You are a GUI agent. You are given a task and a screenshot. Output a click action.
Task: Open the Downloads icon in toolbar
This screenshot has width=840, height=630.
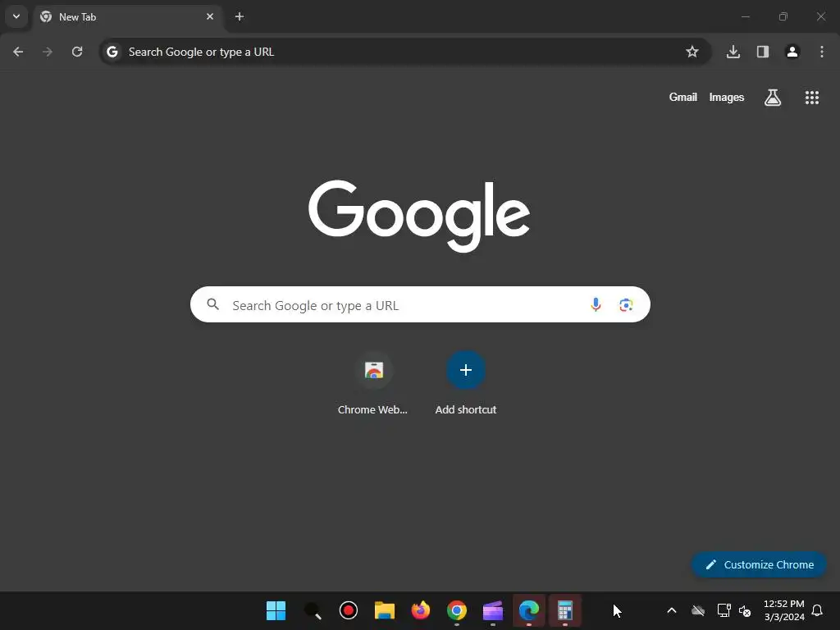pyautogui.click(x=733, y=52)
